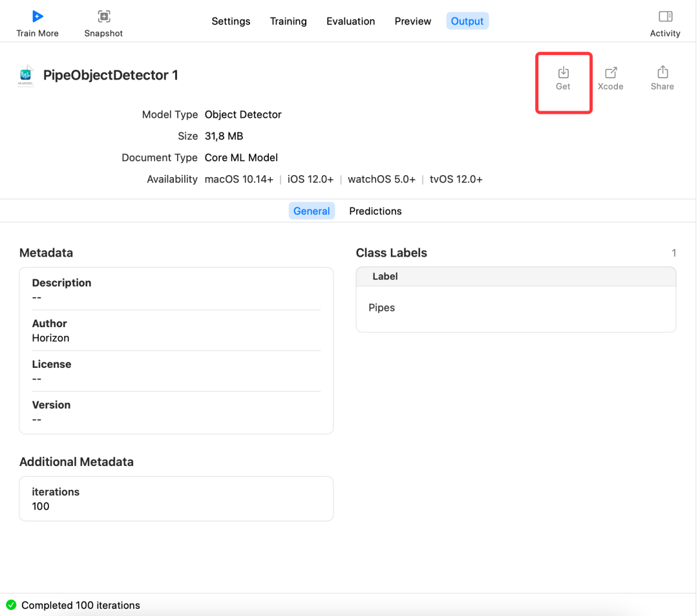Screen dimensions: 698x616
Task: Go to the Evaluation tab
Action: 350,21
